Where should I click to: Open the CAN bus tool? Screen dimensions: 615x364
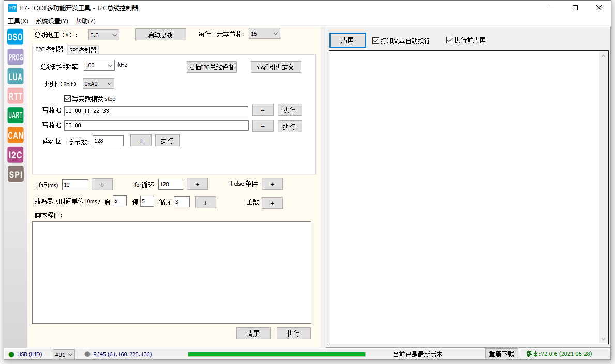point(16,135)
